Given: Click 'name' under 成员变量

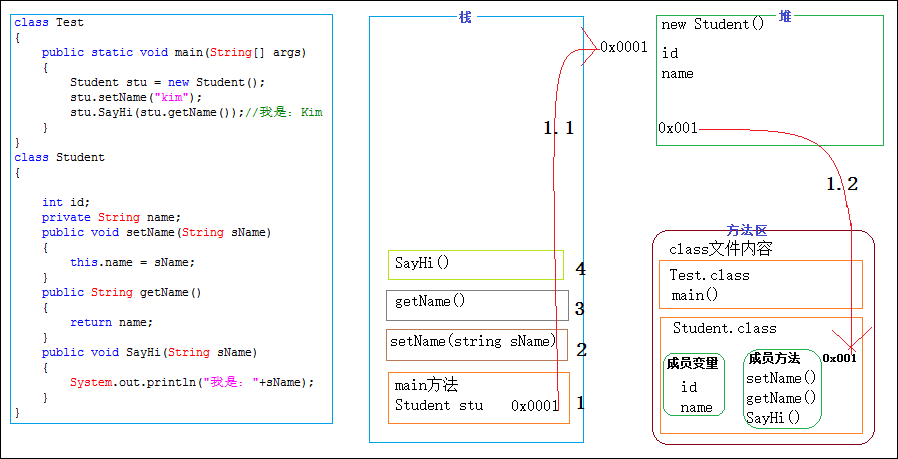Looking at the screenshot, I should pyautogui.click(x=696, y=408).
